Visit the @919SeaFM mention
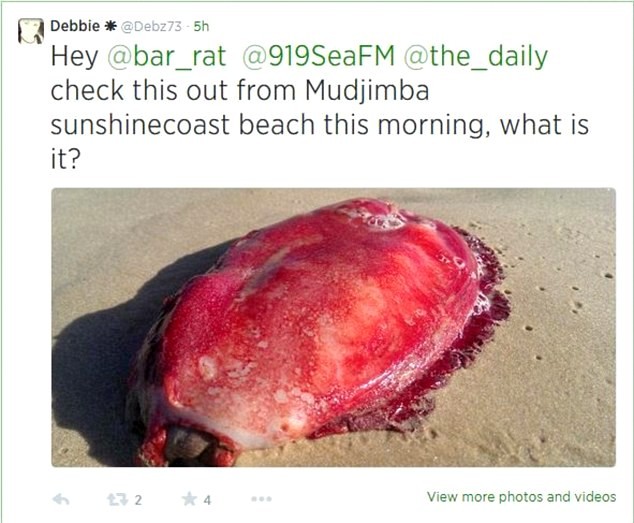The image size is (634, 523). 319,56
